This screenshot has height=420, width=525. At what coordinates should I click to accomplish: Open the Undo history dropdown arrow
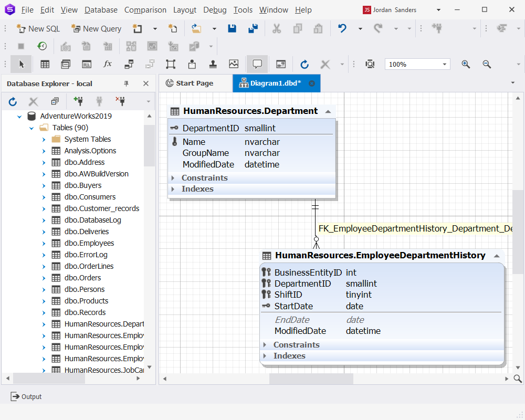[360, 29]
